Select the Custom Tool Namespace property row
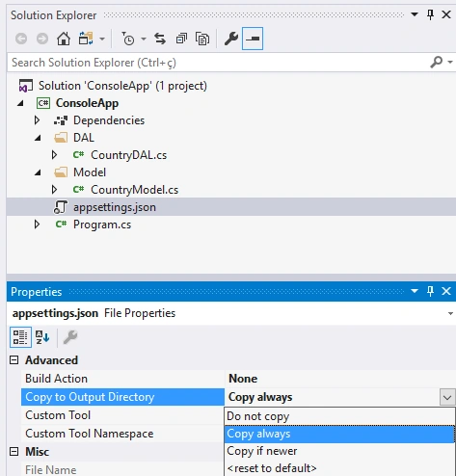Viewport: 456px width, 476px height. tap(122, 434)
